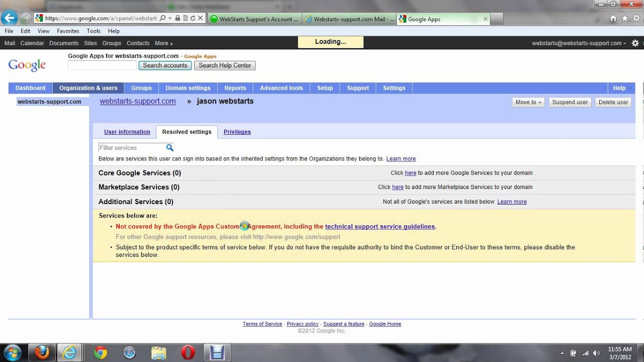Open Mail in the Google bar

point(10,43)
